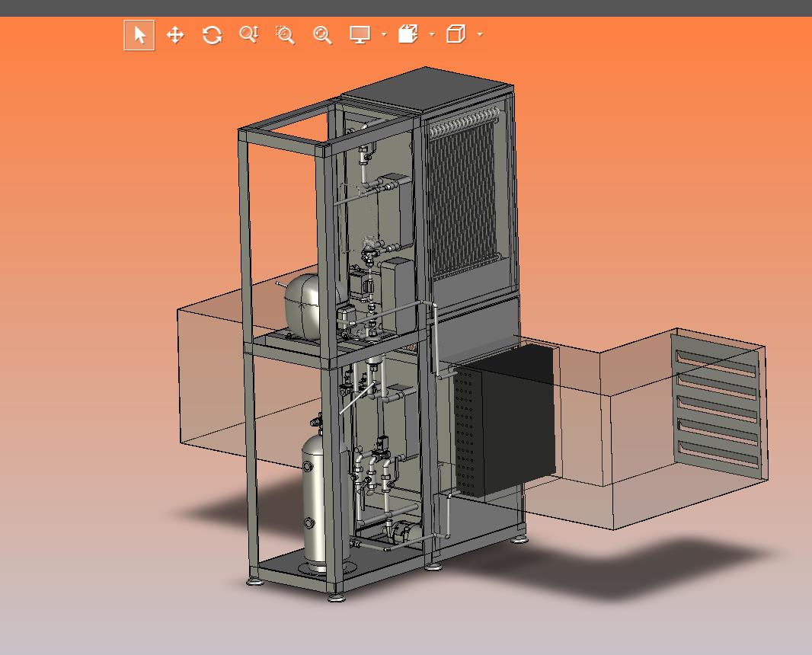Click the Zoom to fit icon
The height and width of the screenshot is (655, 812).
click(x=323, y=35)
